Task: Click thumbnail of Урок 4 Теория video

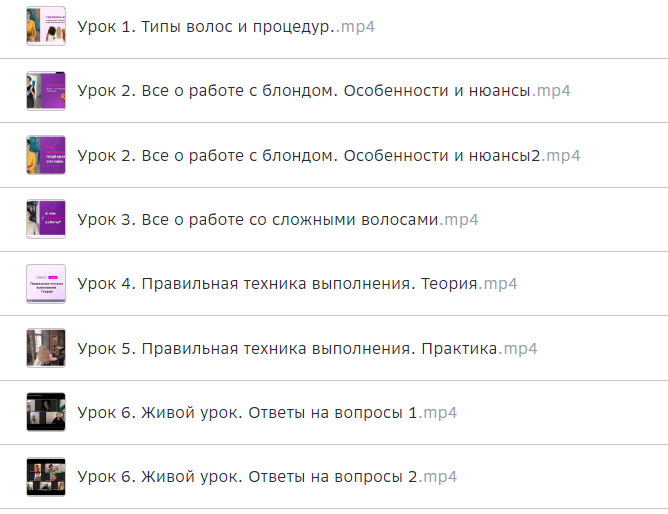Action: [46, 284]
